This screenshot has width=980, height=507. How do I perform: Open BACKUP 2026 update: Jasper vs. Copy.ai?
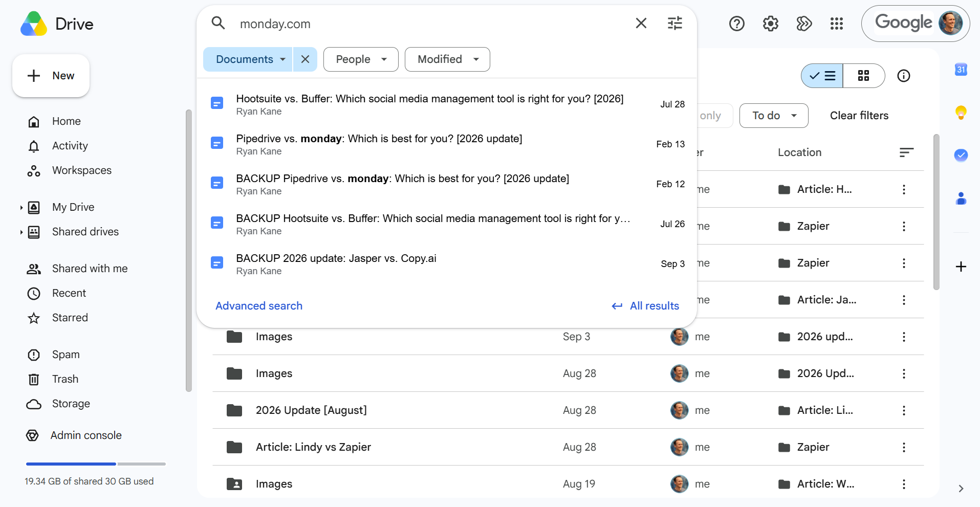click(x=447, y=264)
